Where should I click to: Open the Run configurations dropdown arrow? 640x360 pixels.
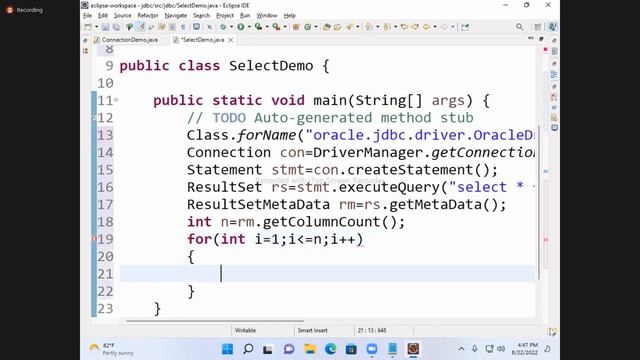pos(249,27)
